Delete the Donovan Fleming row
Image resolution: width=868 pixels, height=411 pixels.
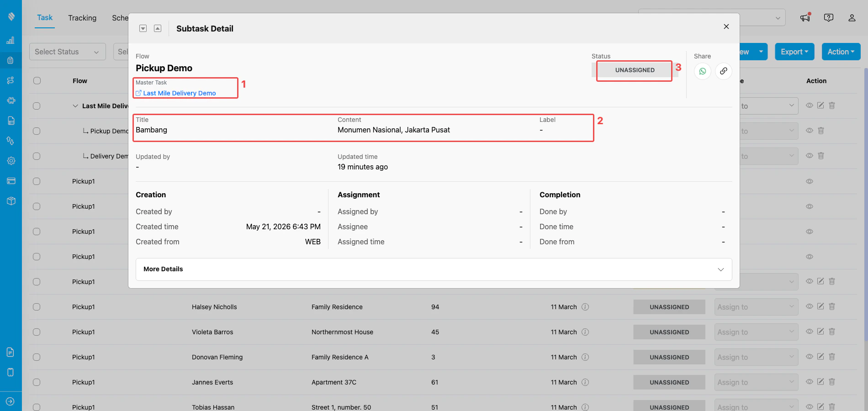click(x=832, y=357)
